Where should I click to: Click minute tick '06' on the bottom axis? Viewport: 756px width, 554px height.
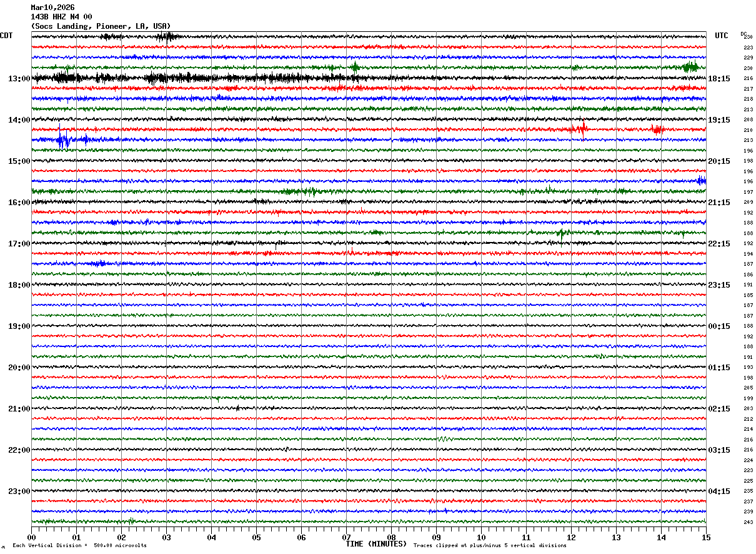(x=301, y=537)
